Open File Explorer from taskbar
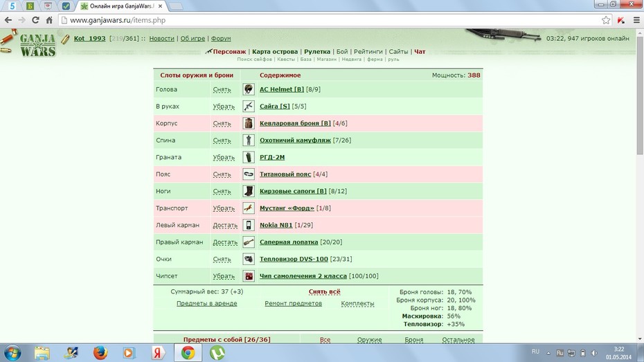The height and width of the screenshot is (362, 644). pos(42,352)
